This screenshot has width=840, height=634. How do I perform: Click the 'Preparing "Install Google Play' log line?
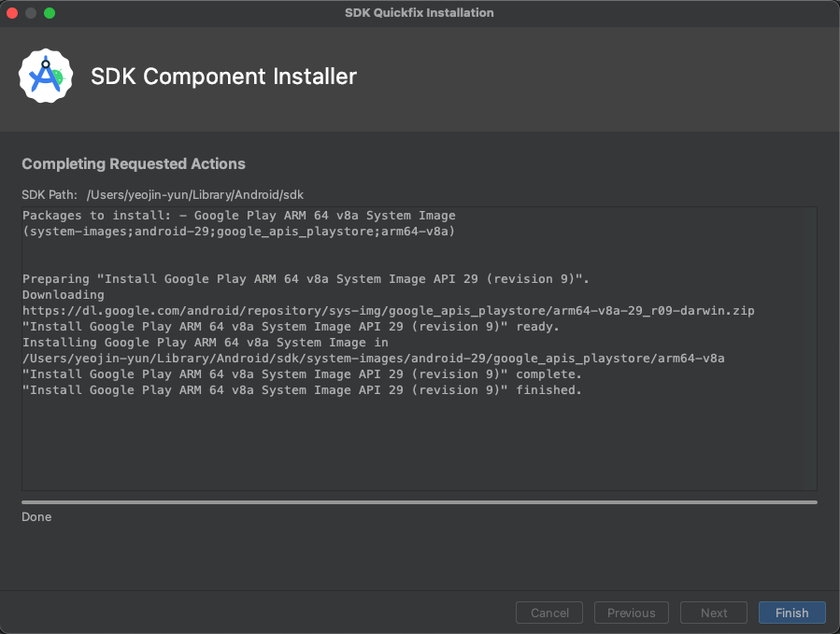[306, 278]
